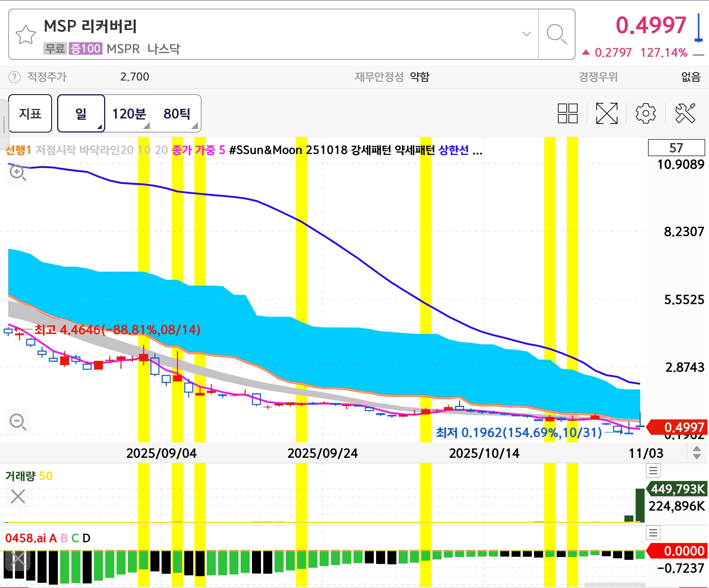Click the 최저 0.1962 low price label
Viewport: 709px width, 588px height.
pyautogui.click(x=519, y=432)
